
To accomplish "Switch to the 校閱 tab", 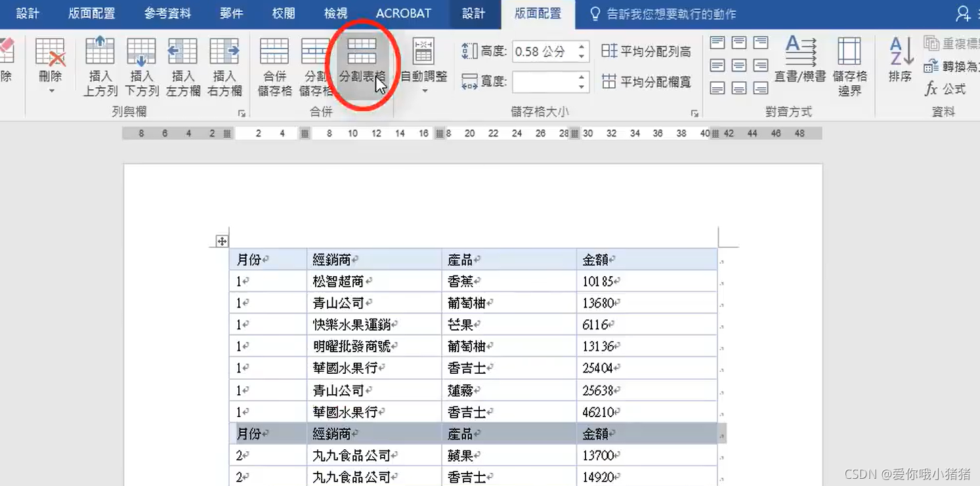I will [x=284, y=13].
